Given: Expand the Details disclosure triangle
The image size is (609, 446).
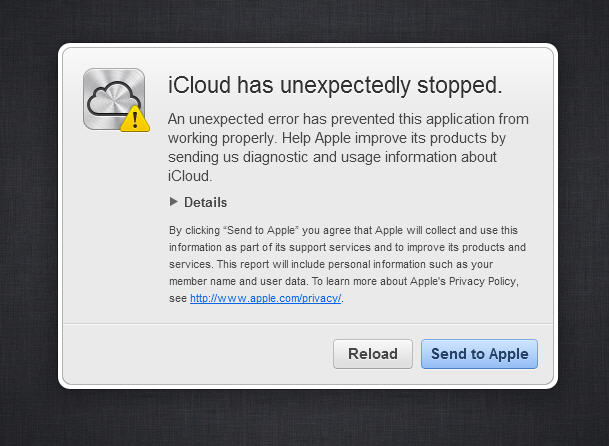Looking at the screenshot, I should pos(174,201).
